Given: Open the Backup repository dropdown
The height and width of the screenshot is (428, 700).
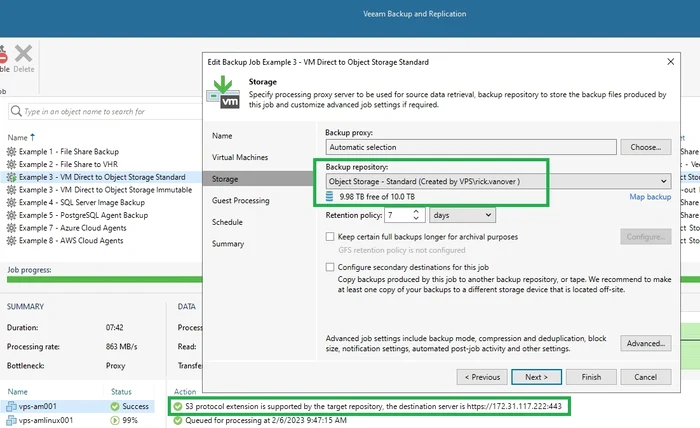Looking at the screenshot, I should [x=663, y=181].
